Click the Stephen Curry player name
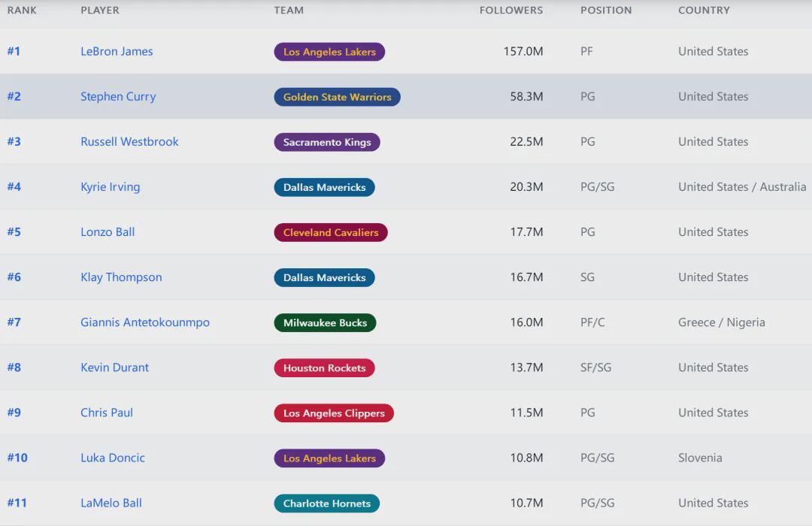The width and height of the screenshot is (812, 526). pos(118,96)
